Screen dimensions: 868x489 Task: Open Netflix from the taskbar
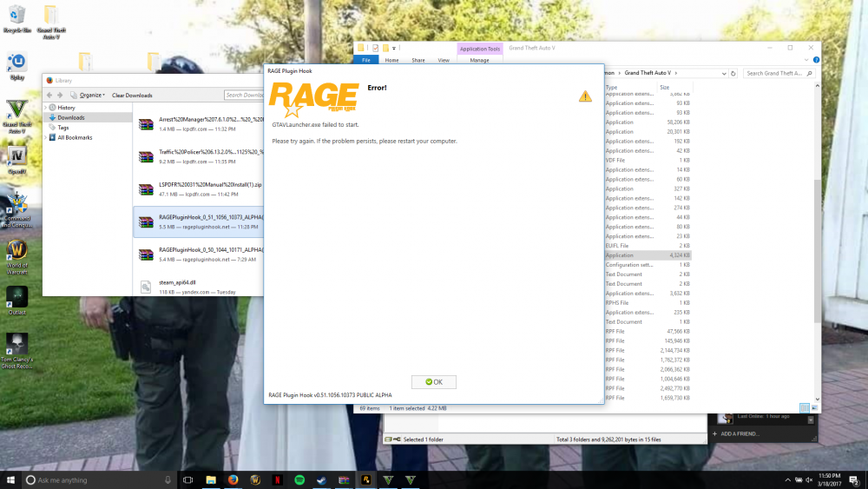pyautogui.click(x=278, y=479)
